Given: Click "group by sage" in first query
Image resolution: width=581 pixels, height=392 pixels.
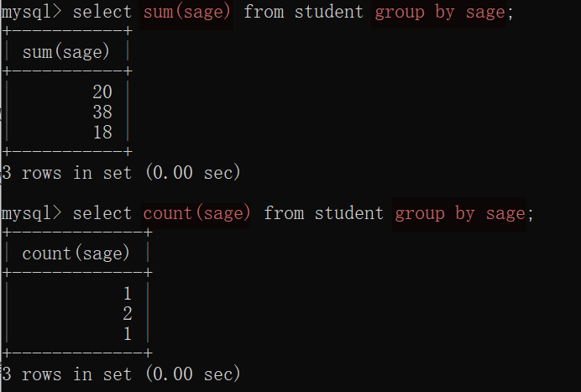Looking at the screenshot, I should (x=439, y=13).
